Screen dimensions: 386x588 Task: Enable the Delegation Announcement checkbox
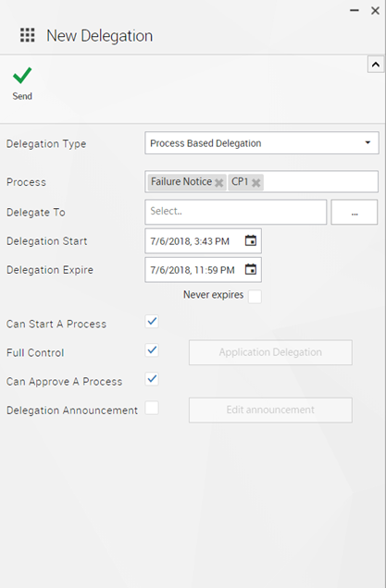152,408
